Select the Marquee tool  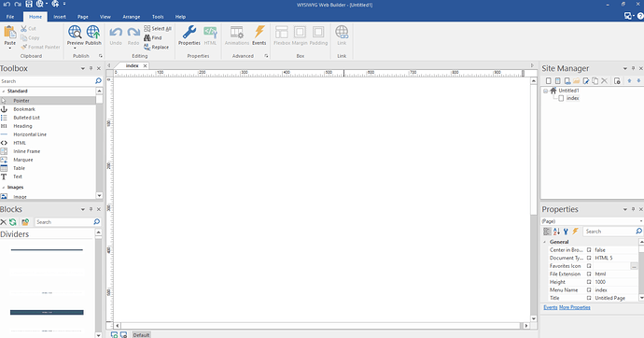pos(48,160)
